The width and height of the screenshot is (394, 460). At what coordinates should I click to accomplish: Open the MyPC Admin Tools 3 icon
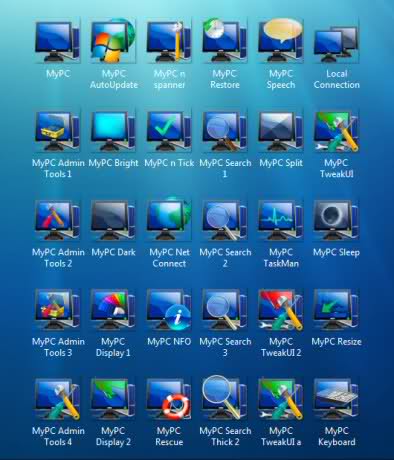57,309
